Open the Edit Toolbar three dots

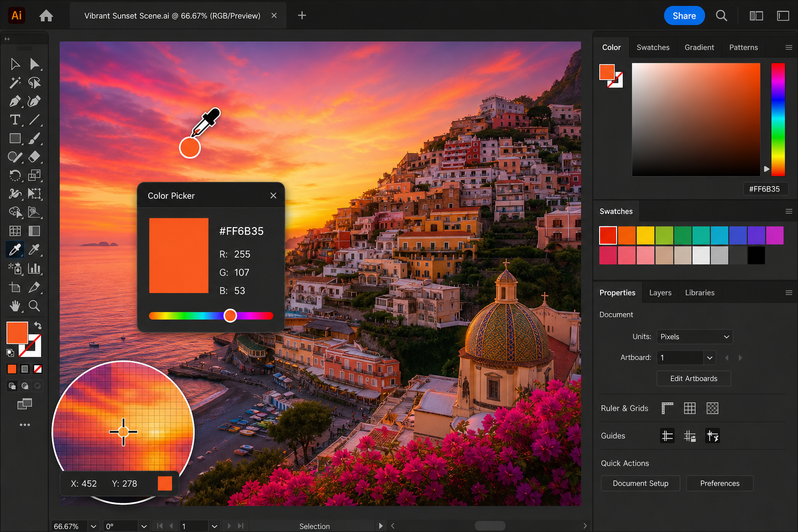(24, 425)
